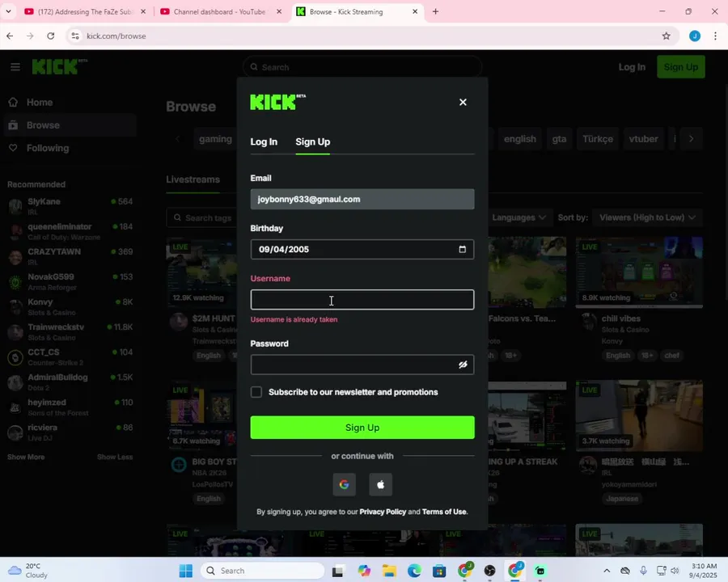This screenshot has width=728, height=582.
Task: Open chill vibes stream thumbnail
Action: 639,272
